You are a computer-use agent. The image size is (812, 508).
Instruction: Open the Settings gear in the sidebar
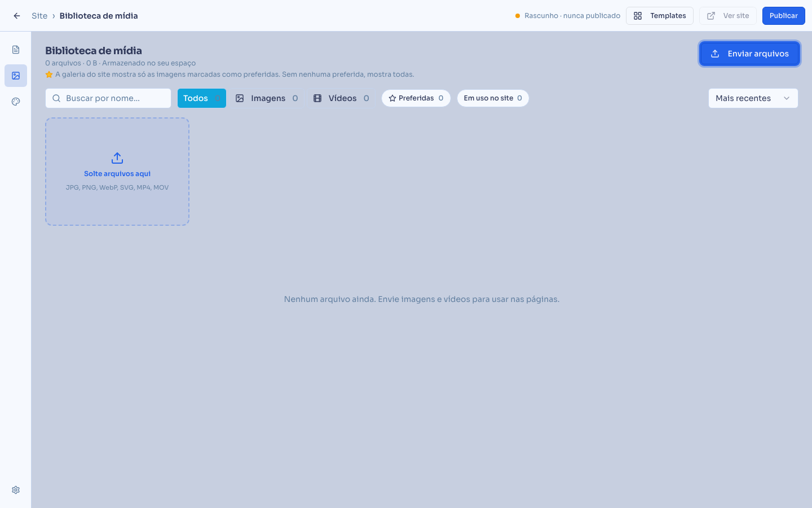pos(16,490)
